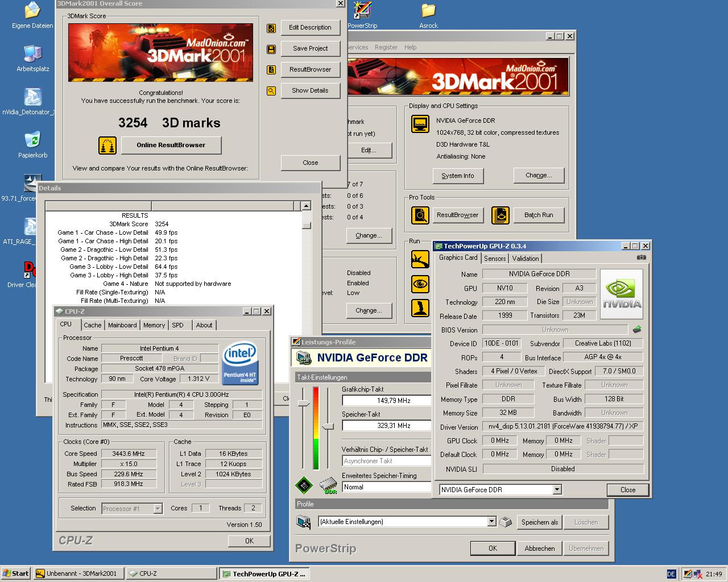
Task: Click the joystick game icon in Run section
Action: point(420,307)
